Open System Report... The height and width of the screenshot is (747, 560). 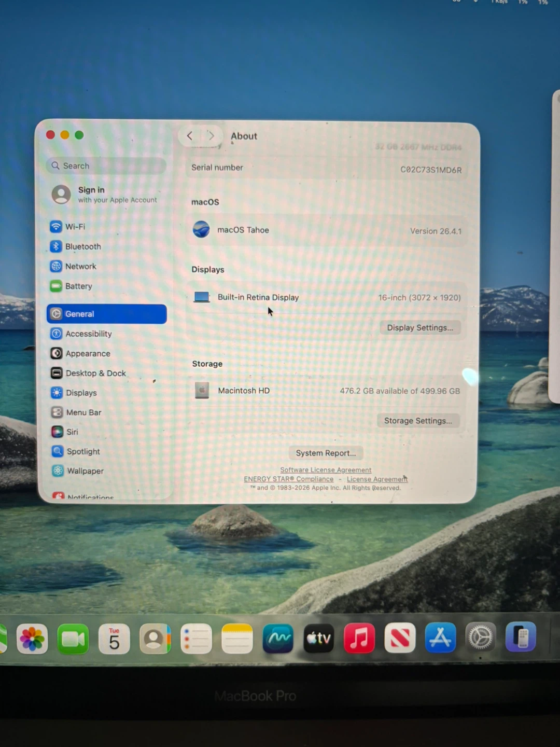[326, 453]
